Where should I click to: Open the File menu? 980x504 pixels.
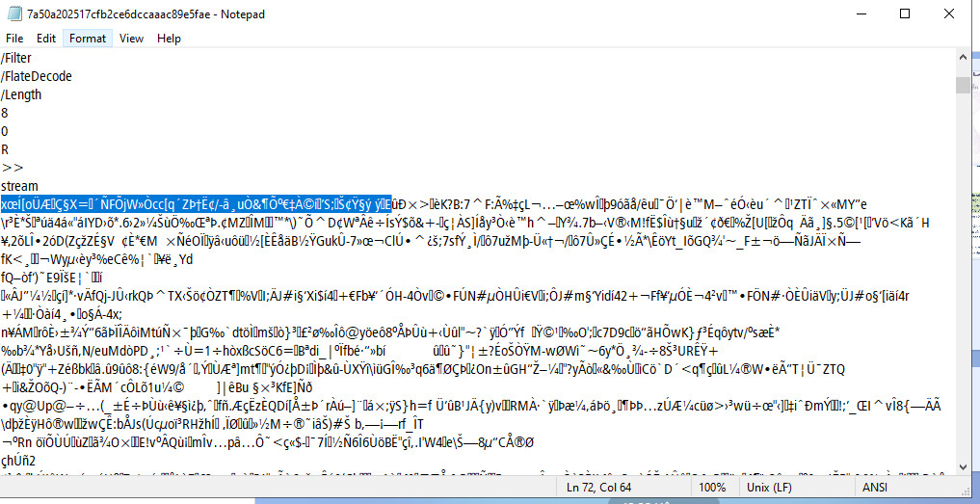14,39
